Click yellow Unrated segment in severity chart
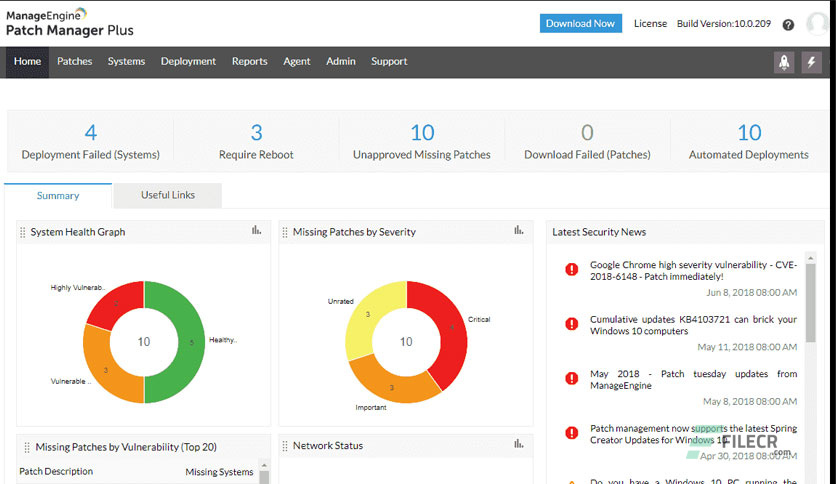Screen dimensions: 836x484 click(368, 314)
